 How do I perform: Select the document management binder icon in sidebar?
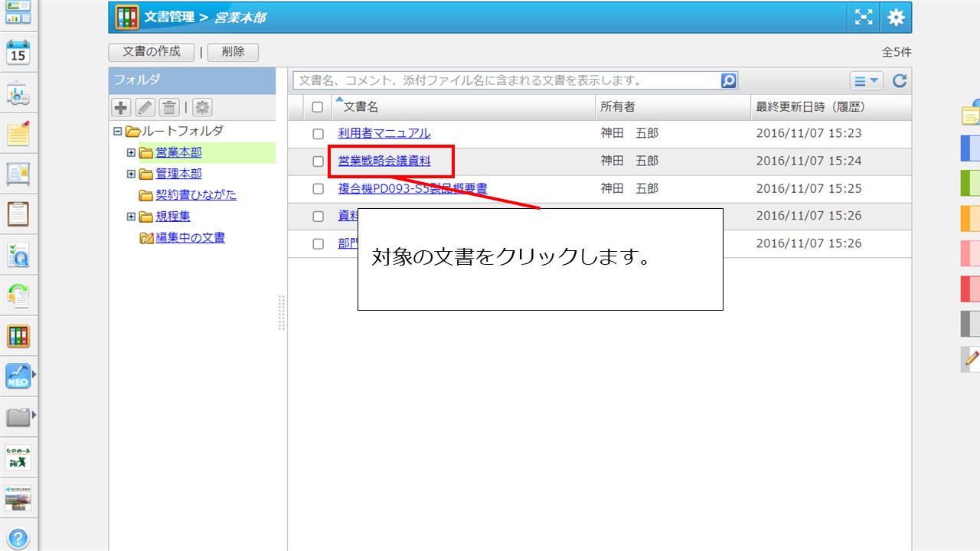[x=17, y=335]
